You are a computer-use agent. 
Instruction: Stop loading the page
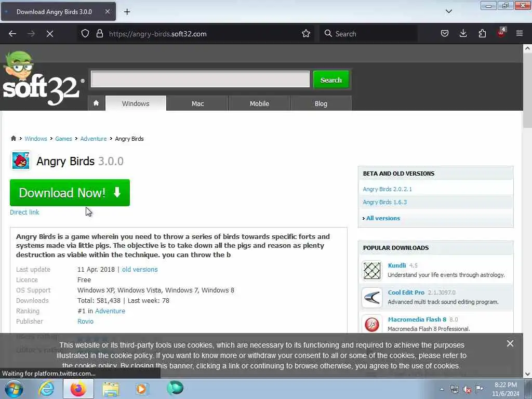(50, 34)
